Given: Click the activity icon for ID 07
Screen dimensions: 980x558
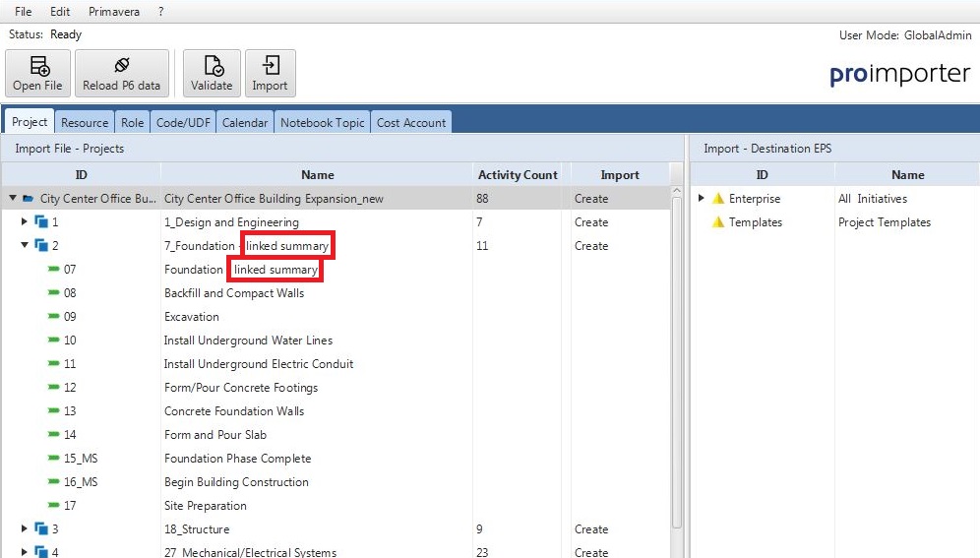Looking at the screenshot, I should click(x=54, y=270).
